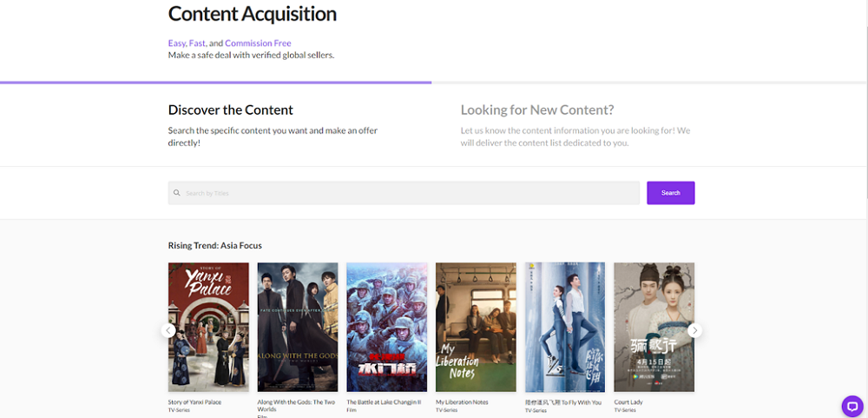Click Along With the Gods: The Two Worlds title
This screenshot has height=418, width=868.
[x=296, y=405]
